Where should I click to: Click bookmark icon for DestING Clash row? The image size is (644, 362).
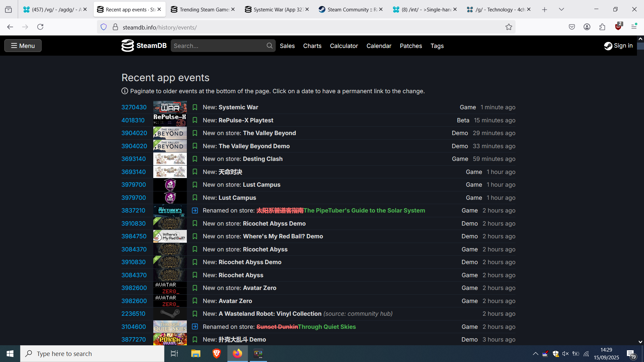(195, 159)
